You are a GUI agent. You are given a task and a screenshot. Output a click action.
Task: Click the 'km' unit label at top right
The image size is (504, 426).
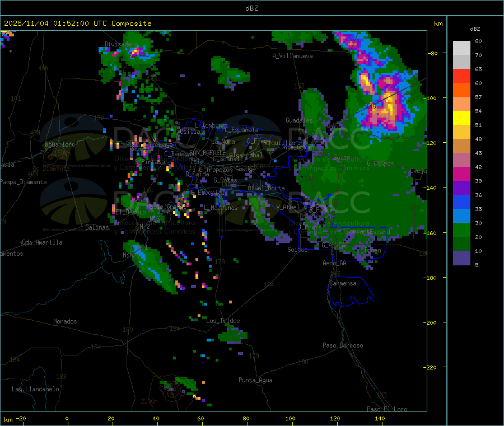[438, 24]
